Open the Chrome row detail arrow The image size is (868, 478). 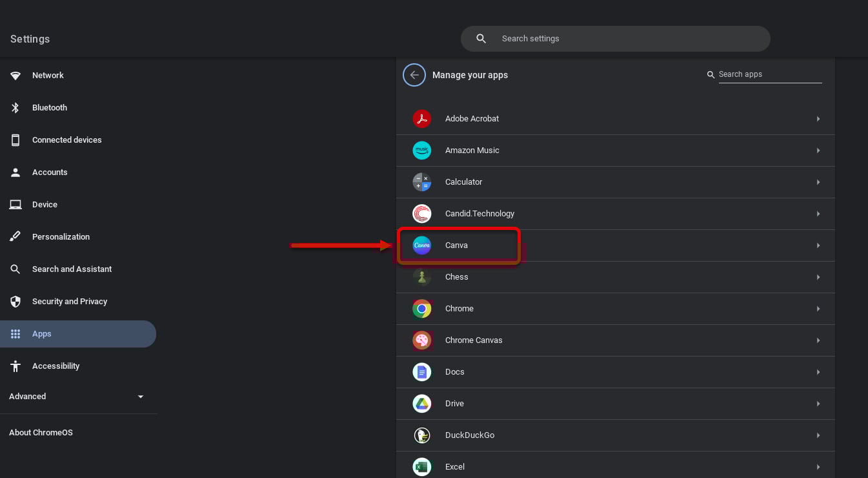coord(818,308)
